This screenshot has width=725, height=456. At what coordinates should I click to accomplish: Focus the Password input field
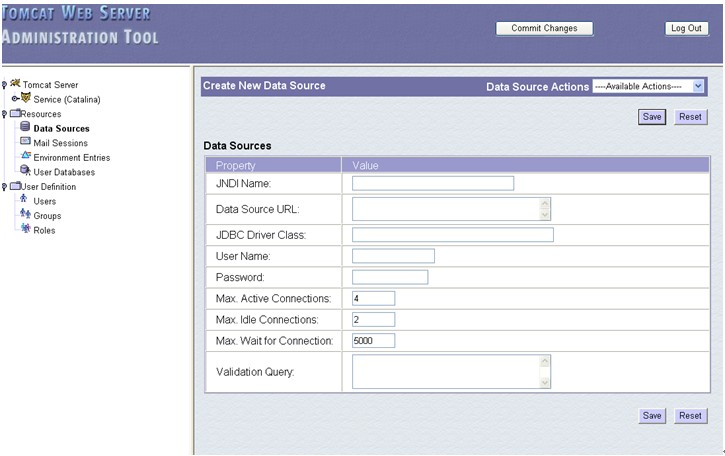(x=390, y=277)
